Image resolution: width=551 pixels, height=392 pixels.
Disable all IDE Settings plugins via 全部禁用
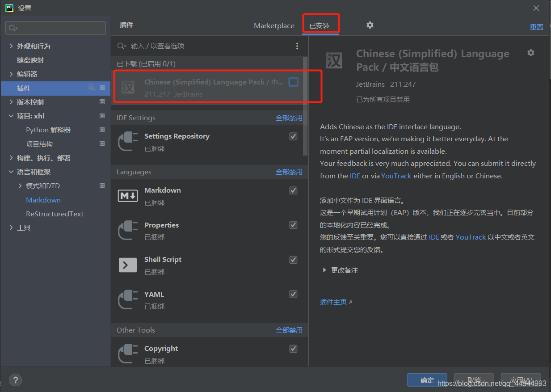(x=289, y=118)
